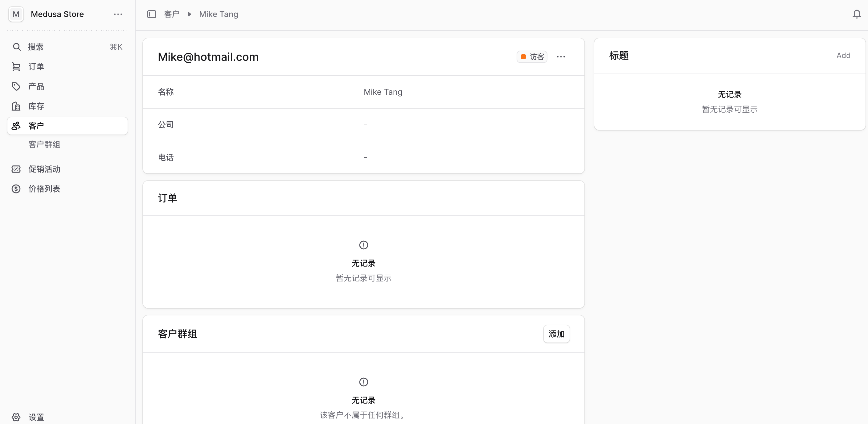Click the 公司 field label
868x424 pixels.
coord(166,124)
